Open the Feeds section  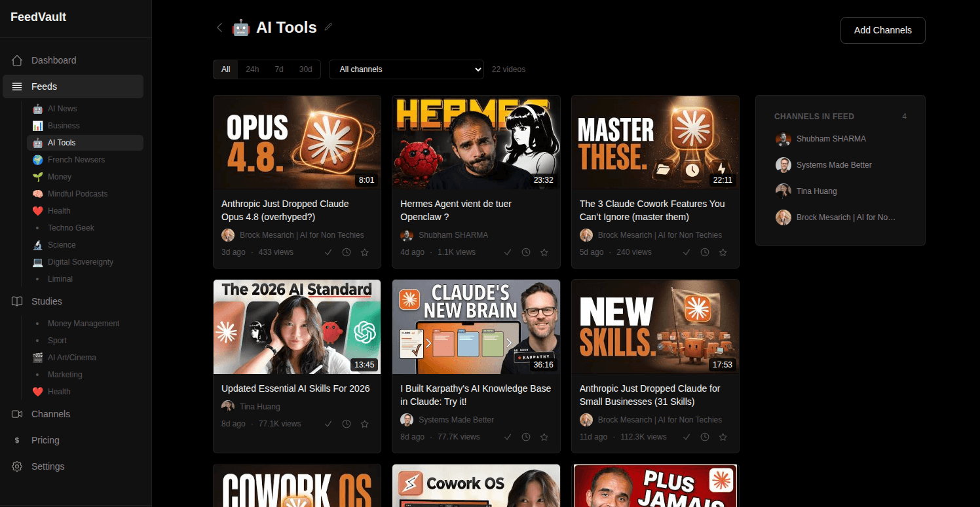tap(73, 86)
